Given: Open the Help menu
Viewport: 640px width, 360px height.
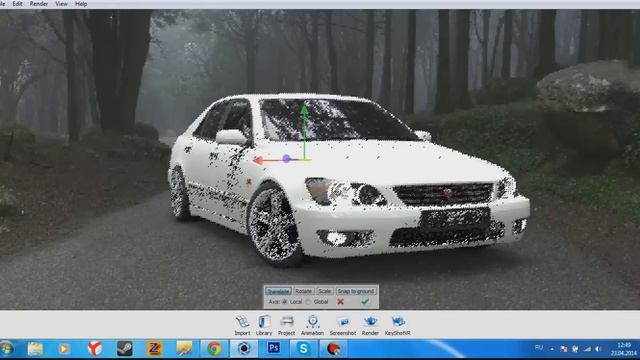Looking at the screenshot, I should click(81, 4).
